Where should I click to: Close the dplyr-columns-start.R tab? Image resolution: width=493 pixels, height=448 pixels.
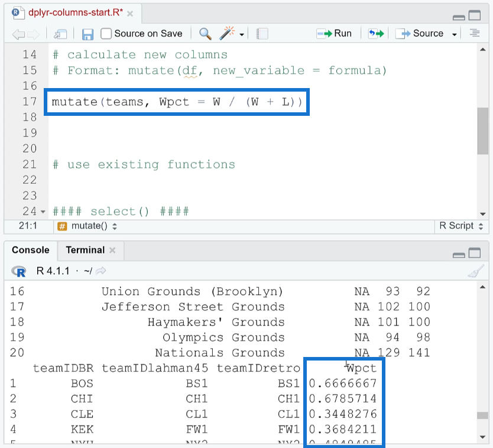click(x=130, y=14)
